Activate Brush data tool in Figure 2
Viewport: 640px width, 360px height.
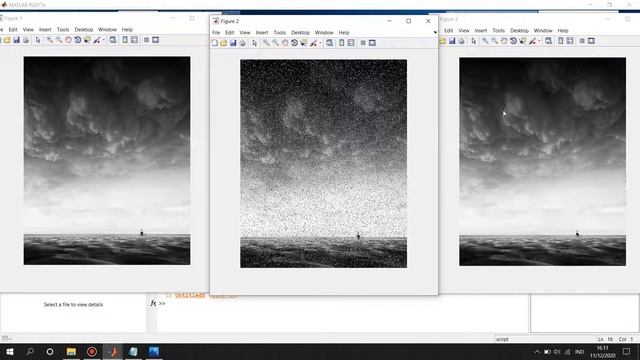pyautogui.click(x=313, y=43)
